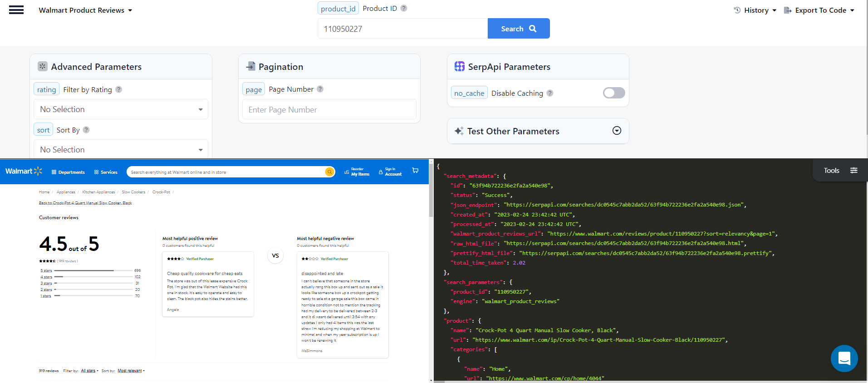The image size is (868, 383).
Task: Click the Home breadcrumb link
Action: (x=44, y=192)
